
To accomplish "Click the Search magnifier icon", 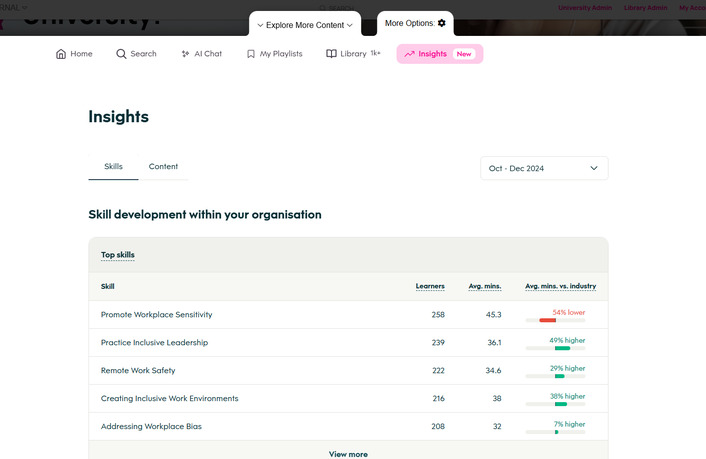I will click(x=121, y=54).
